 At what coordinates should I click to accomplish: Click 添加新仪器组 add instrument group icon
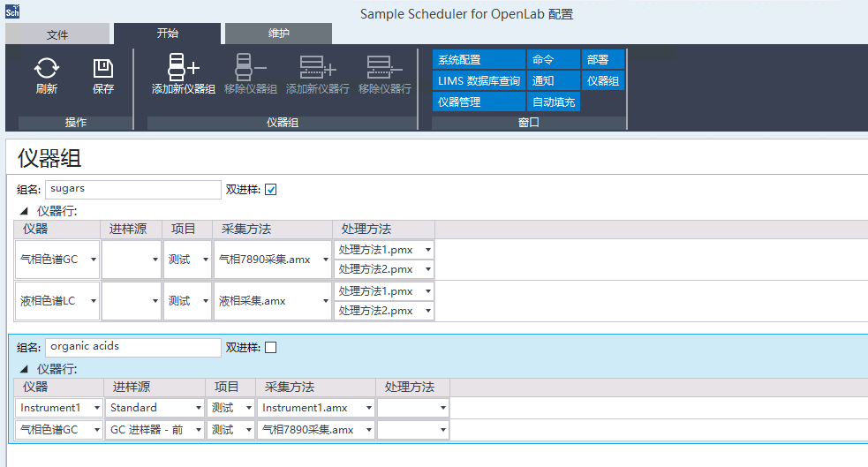click(x=184, y=67)
